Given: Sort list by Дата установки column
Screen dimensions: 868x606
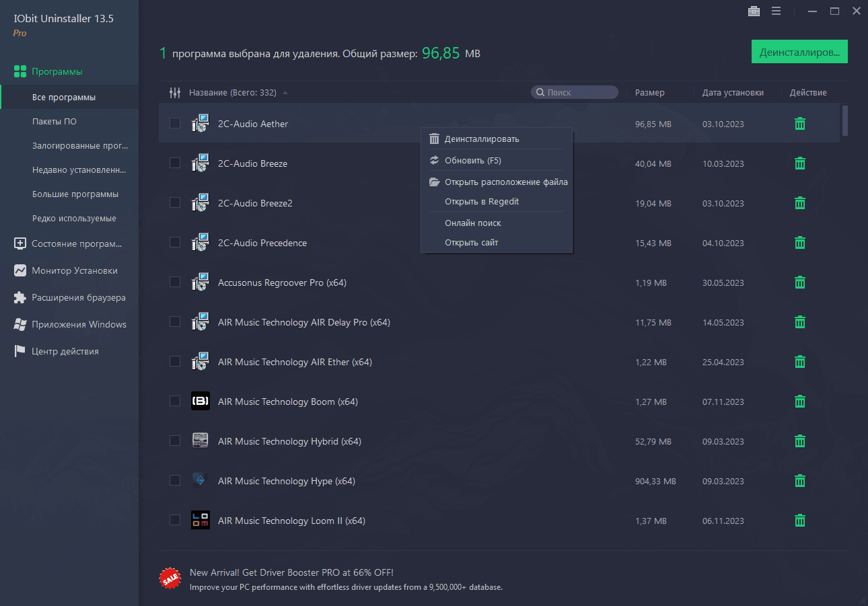Looking at the screenshot, I should tap(733, 93).
